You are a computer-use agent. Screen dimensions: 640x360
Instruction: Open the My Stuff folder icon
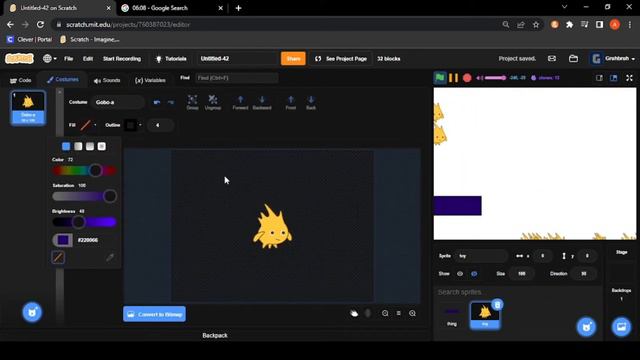click(573, 59)
